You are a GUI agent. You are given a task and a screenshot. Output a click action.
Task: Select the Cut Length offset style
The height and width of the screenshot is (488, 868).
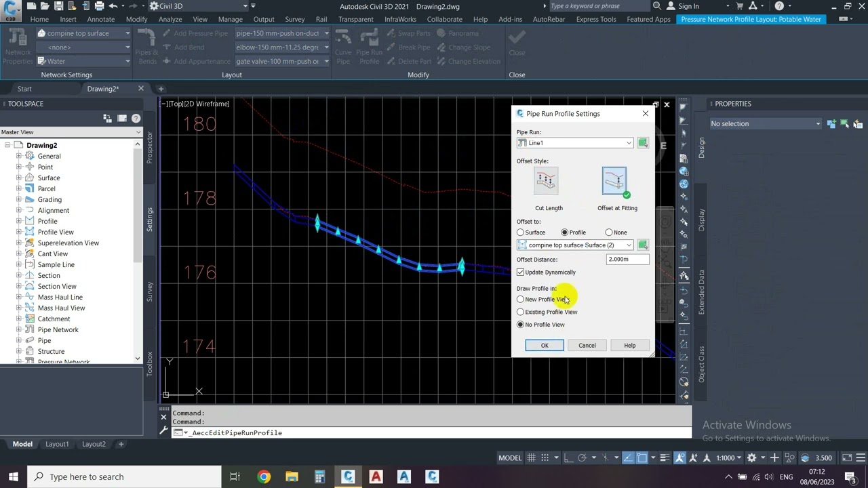547,181
